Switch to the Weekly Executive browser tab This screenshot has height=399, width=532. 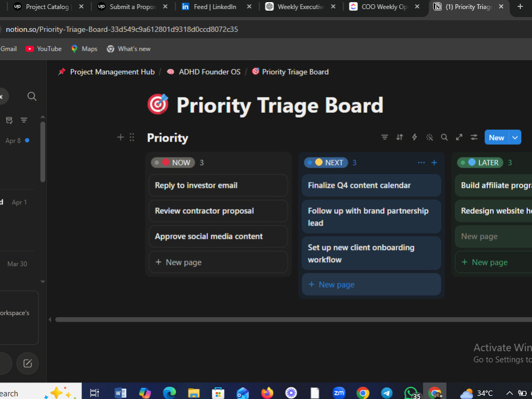point(301,7)
